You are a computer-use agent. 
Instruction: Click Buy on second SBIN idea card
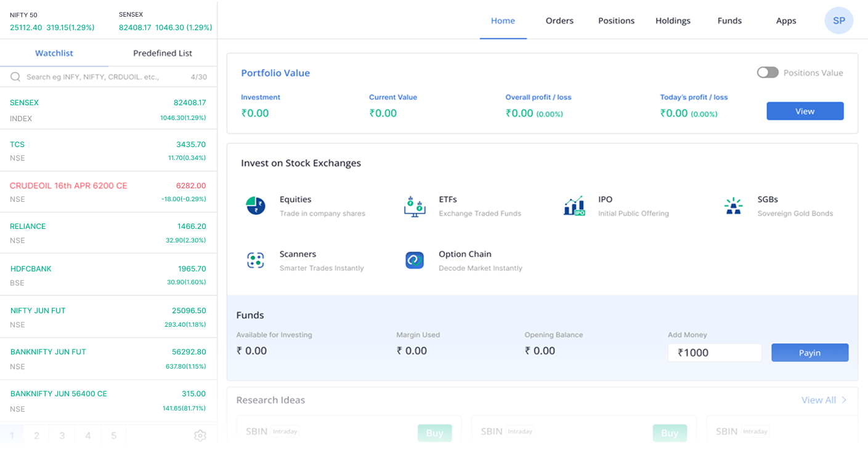[x=670, y=433]
